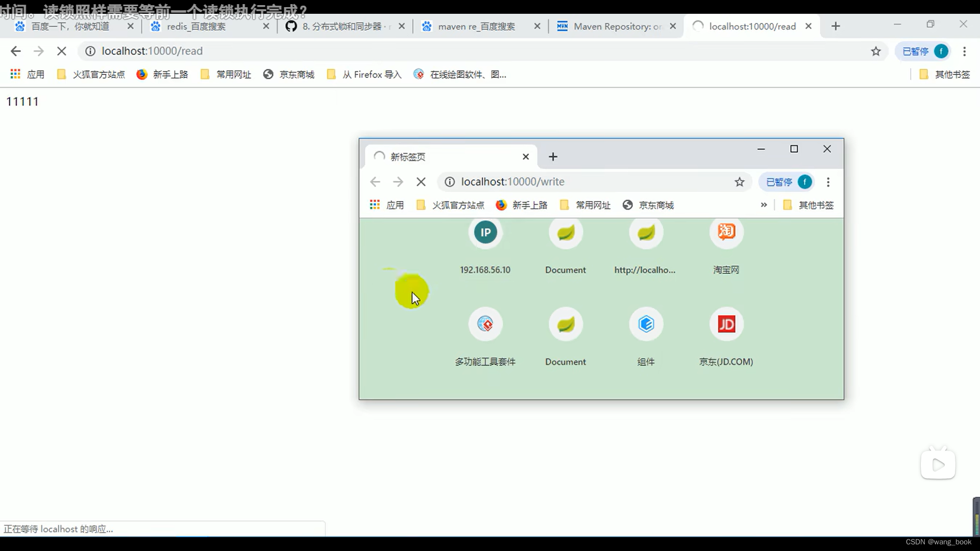This screenshot has width=980, height=551.
Task: Open 京东商城 bookmark in small window
Action: click(x=648, y=205)
